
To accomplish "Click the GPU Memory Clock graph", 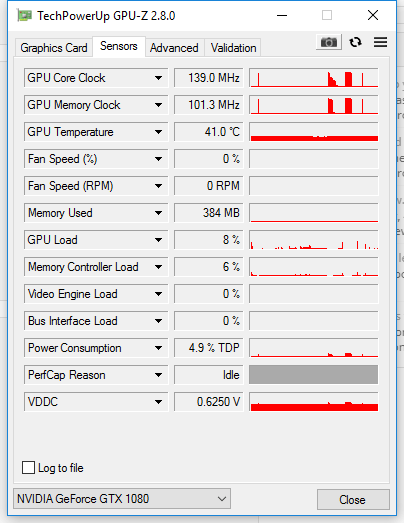I will [314, 105].
